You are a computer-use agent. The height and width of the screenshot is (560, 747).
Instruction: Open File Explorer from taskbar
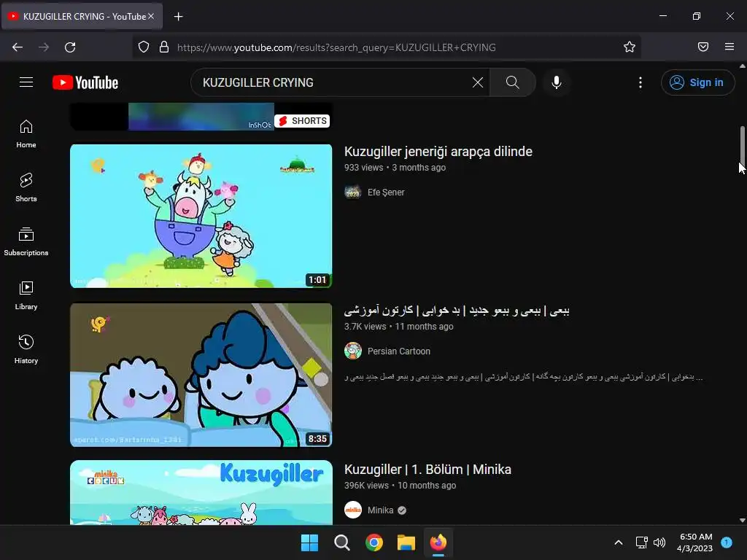[x=406, y=542]
